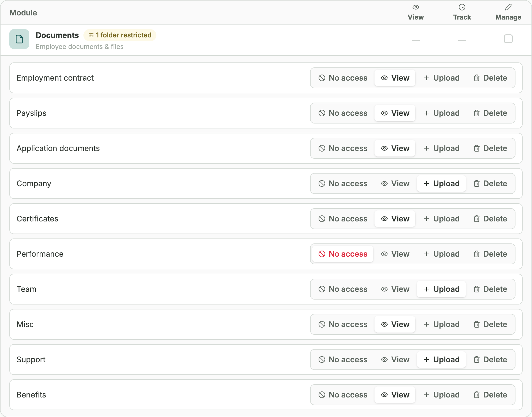Click the Manage column pencil icon

[508, 7]
